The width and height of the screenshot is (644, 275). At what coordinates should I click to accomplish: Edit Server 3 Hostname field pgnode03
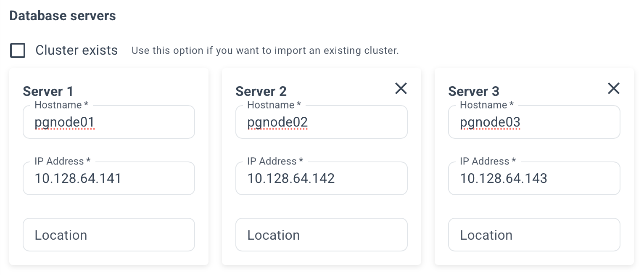tap(534, 122)
